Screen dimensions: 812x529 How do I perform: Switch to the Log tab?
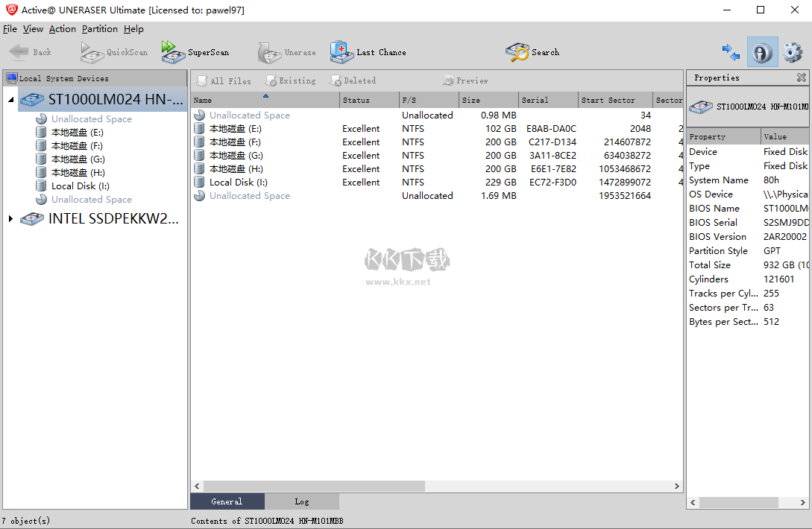pos(302,501)
